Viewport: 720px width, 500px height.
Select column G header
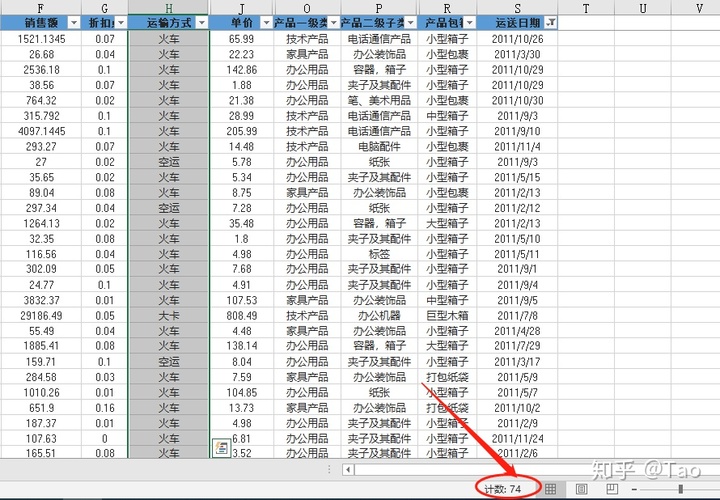coord(105,8)
